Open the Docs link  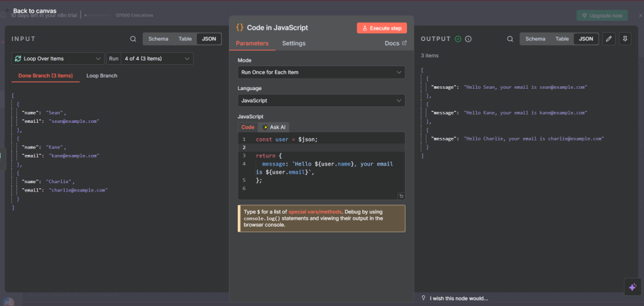396,43
